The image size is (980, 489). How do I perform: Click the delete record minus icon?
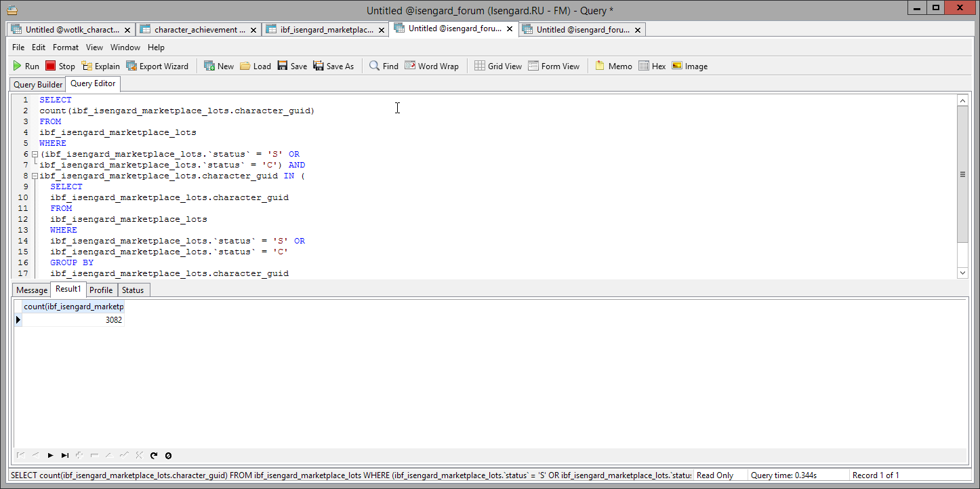pyautogui.click(x=95, y=455)
